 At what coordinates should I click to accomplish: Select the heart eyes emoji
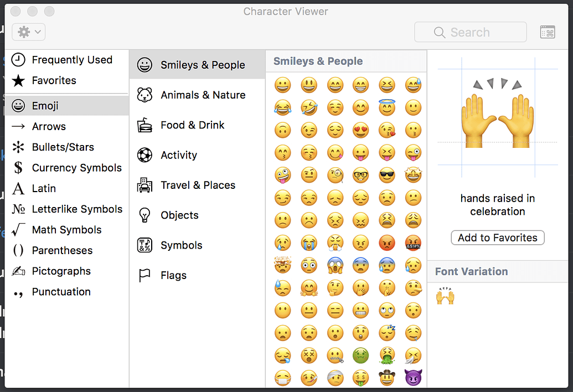pyautogui.click(x=360, y=130)
